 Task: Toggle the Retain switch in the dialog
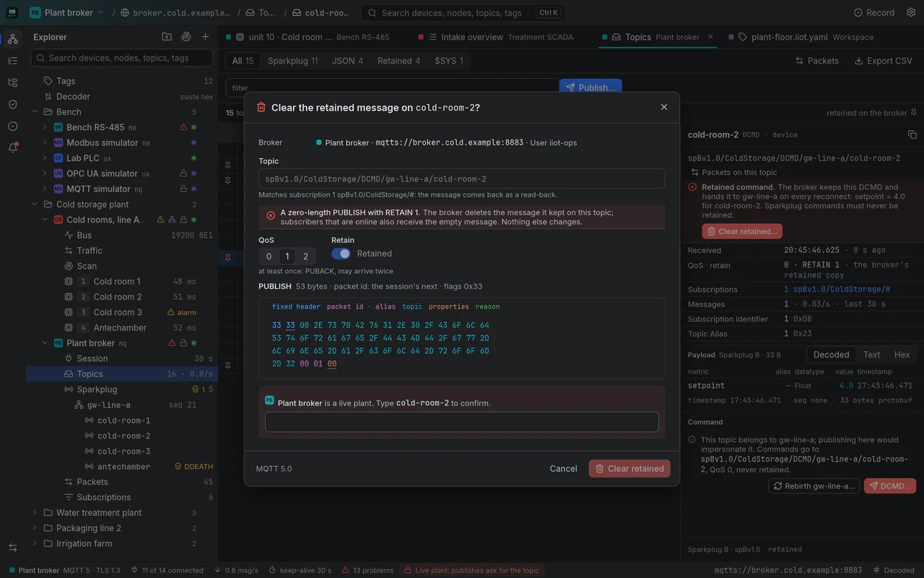coord(341,254)
